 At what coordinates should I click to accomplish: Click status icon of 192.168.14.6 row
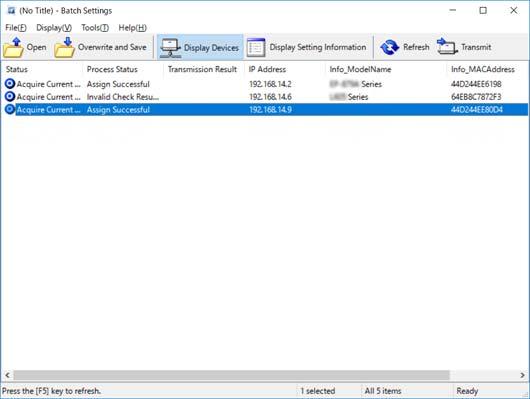click(10, 96)
